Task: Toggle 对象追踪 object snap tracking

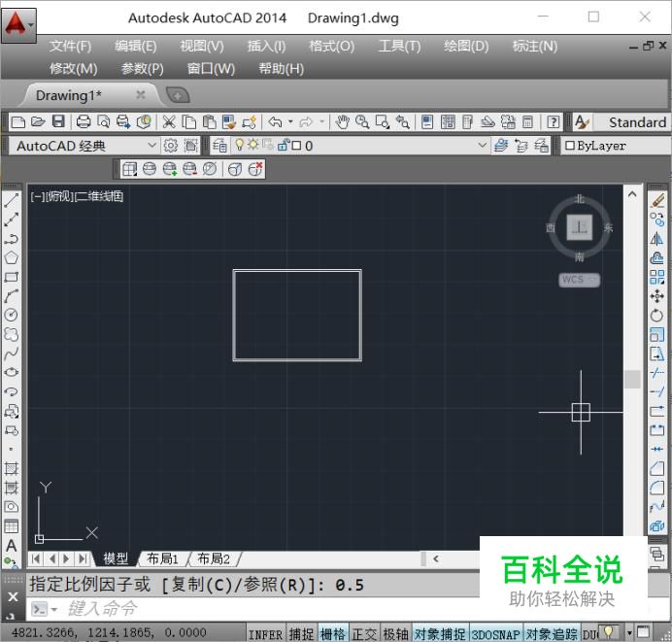Action: [552, 633]
